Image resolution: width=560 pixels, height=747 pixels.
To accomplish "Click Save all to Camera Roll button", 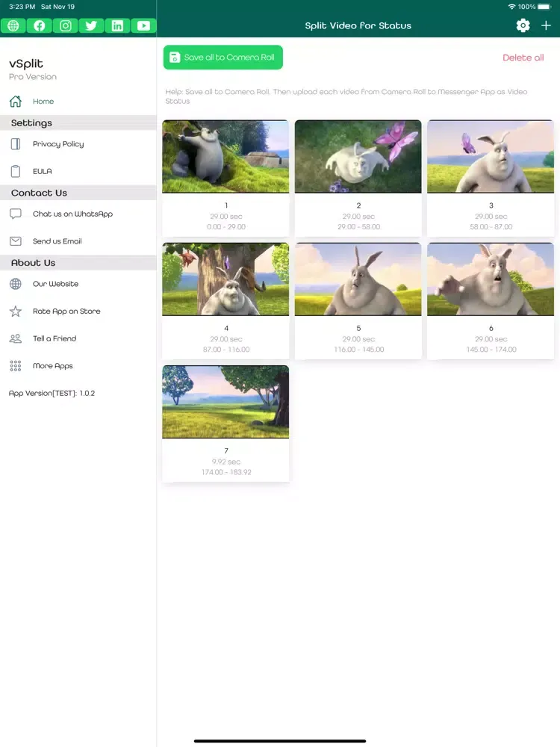I will pos(223,58).
